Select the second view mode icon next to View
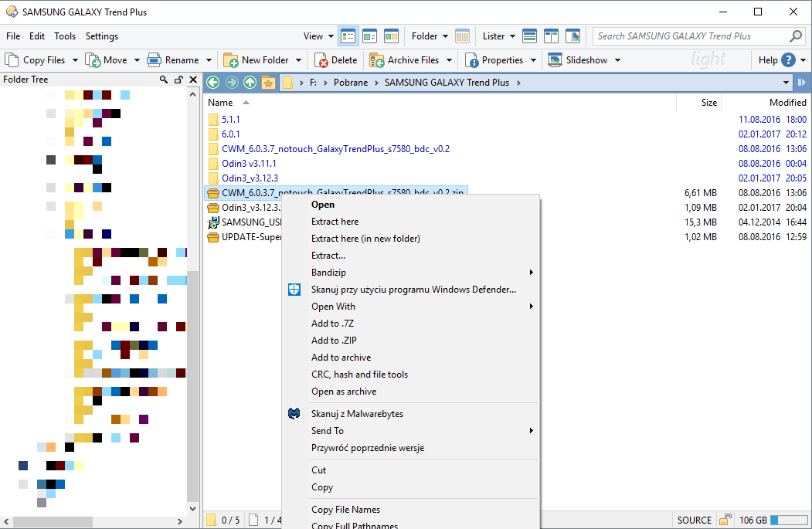Image resolution: width=812 pixels, height=529 pixels. pyautogui.click(x=370, y=36)
